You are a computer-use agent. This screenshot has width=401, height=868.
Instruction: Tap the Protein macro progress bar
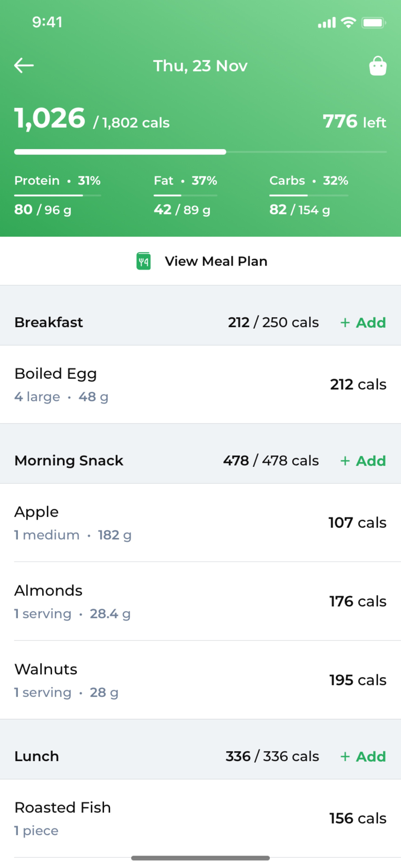pyautogui.click(x=58, y=195)
